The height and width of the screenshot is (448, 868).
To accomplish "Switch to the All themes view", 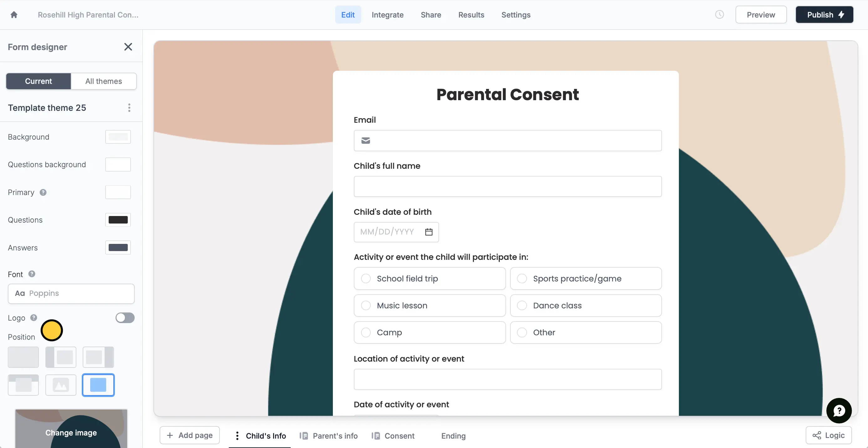I will point(103,81).
